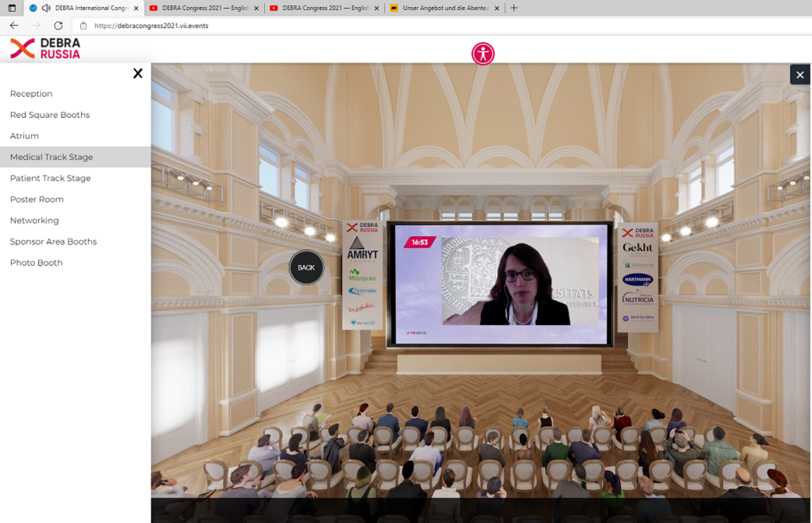Open Reception from the side menu
Screen dimensions: 812x523
[x=31, y=93]
